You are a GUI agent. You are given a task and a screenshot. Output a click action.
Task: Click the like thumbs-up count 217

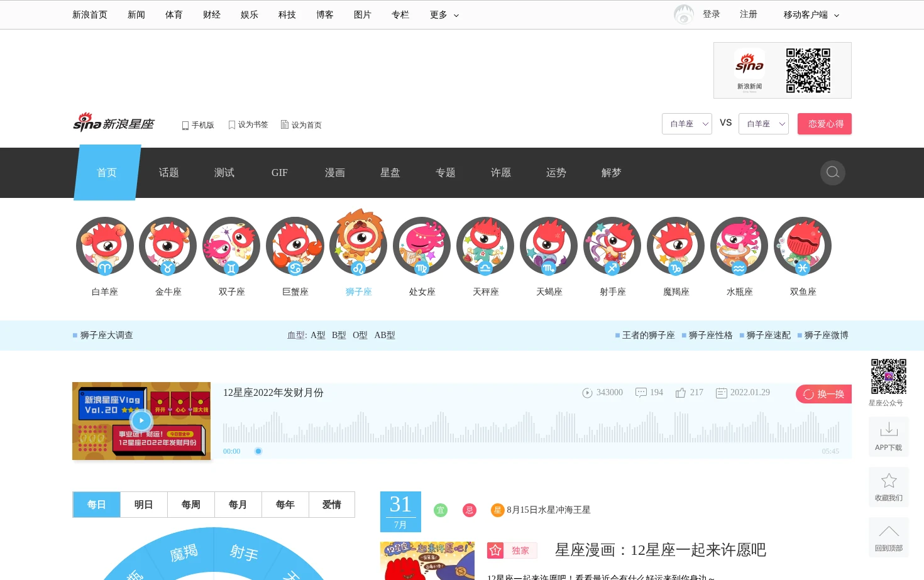pyautogui.click(x=690, y=392)
